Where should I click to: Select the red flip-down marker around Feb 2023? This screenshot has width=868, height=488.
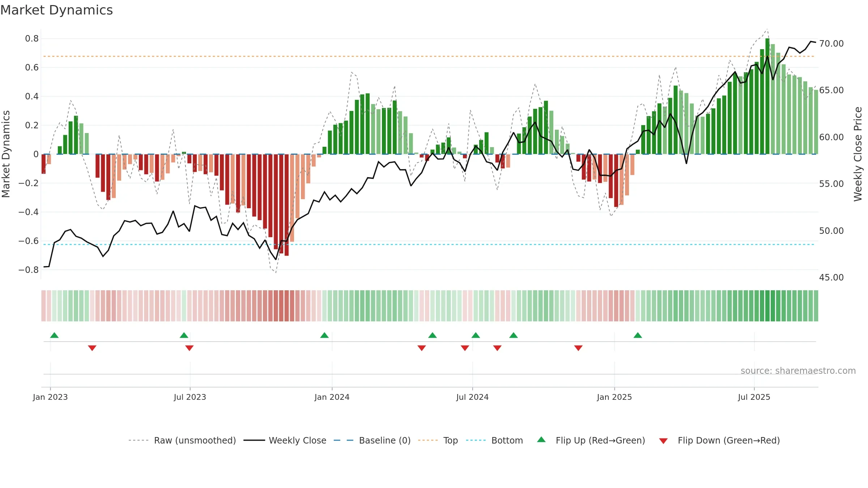pos(92,348)
